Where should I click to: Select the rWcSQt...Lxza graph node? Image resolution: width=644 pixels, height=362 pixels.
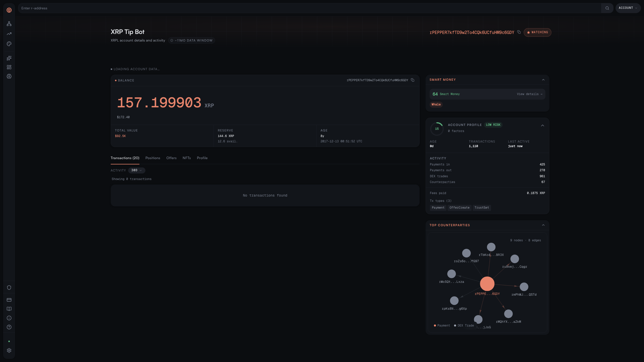[x=451, y=274]
